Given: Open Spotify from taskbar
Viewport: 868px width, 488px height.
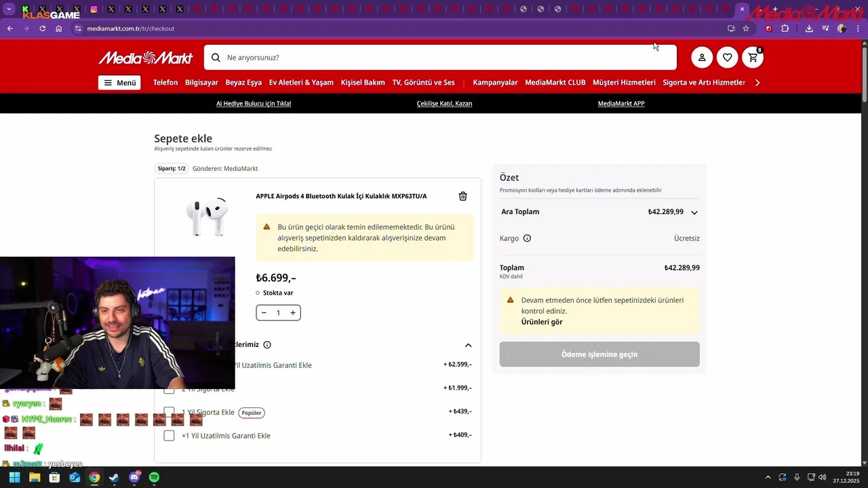Looking at the screenshot, I should (x=154, y=477).
